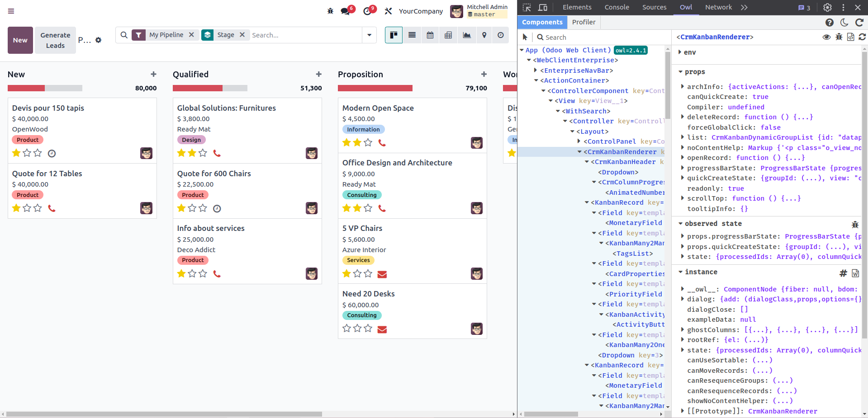868x418 pixels.
Task: Open the Profiler tab
Action: click(x=583, y=22)
